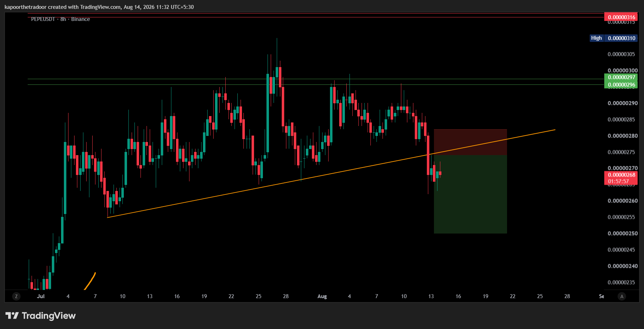Viewport: 644px width, 329px height.
Task: Click the Z timezone button in bottom-left corner
Action: point(16,296)
